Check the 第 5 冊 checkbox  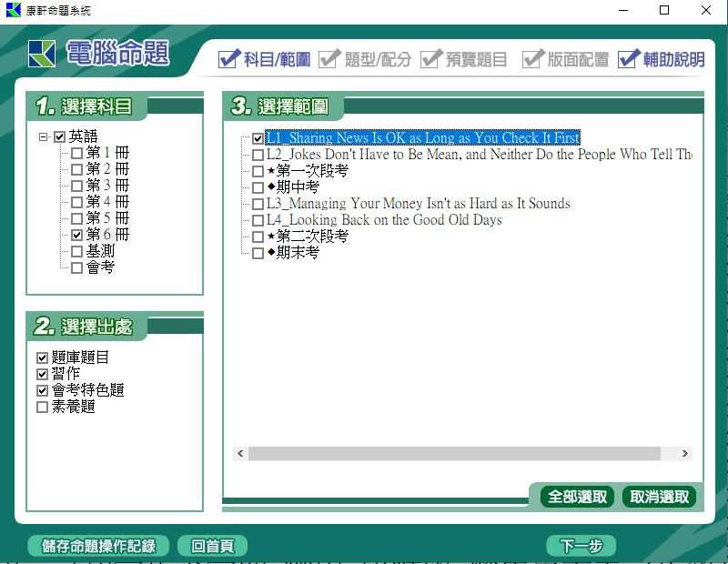coord(77,218)
